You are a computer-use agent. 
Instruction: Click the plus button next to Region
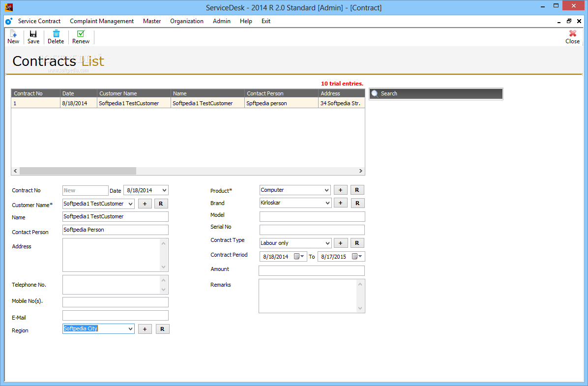[145, 329]
